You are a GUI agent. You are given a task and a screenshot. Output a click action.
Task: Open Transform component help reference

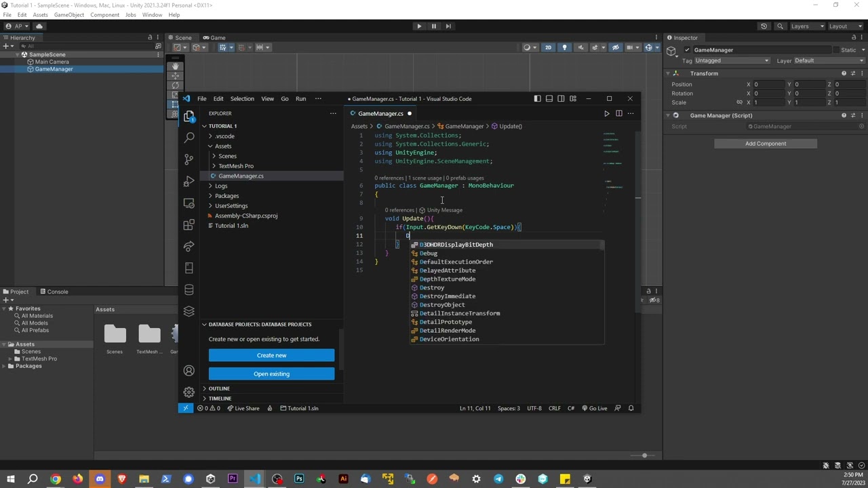click(844, 73)
